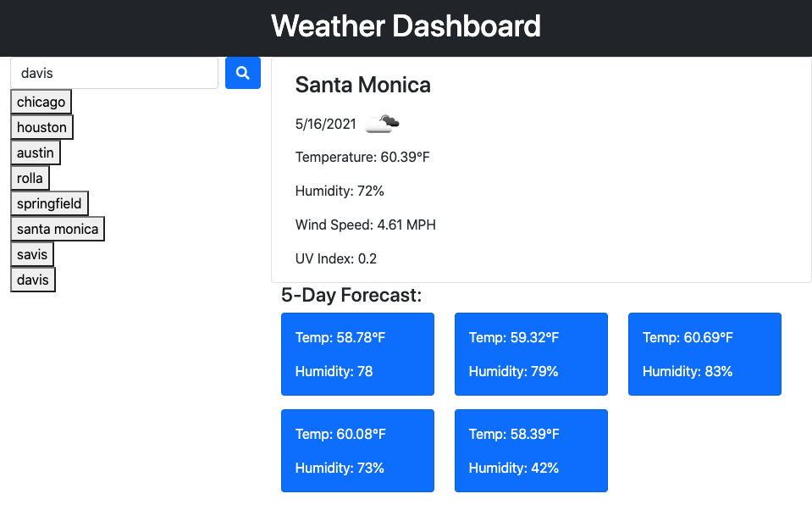The image size is (812, 527).
Task: Click the forecast card showing 60.08°F
Action: coord(357,450)
